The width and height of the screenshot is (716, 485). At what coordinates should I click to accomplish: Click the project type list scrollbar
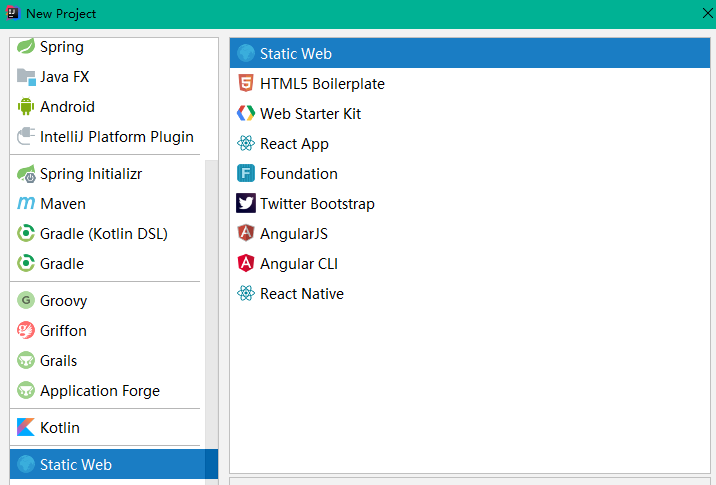pyautogui.click(x=211, y=300)
